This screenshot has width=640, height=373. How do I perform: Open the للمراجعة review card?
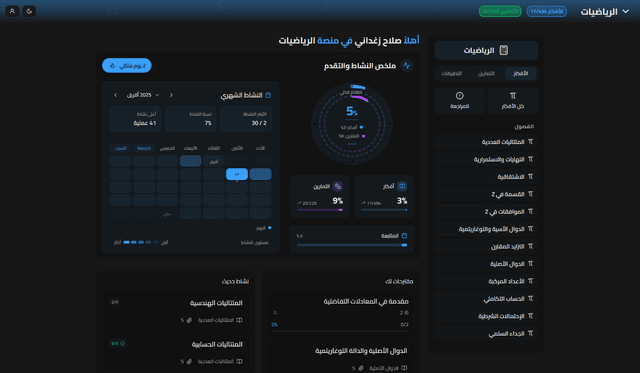pyautogui.click(x=460, y=100)
